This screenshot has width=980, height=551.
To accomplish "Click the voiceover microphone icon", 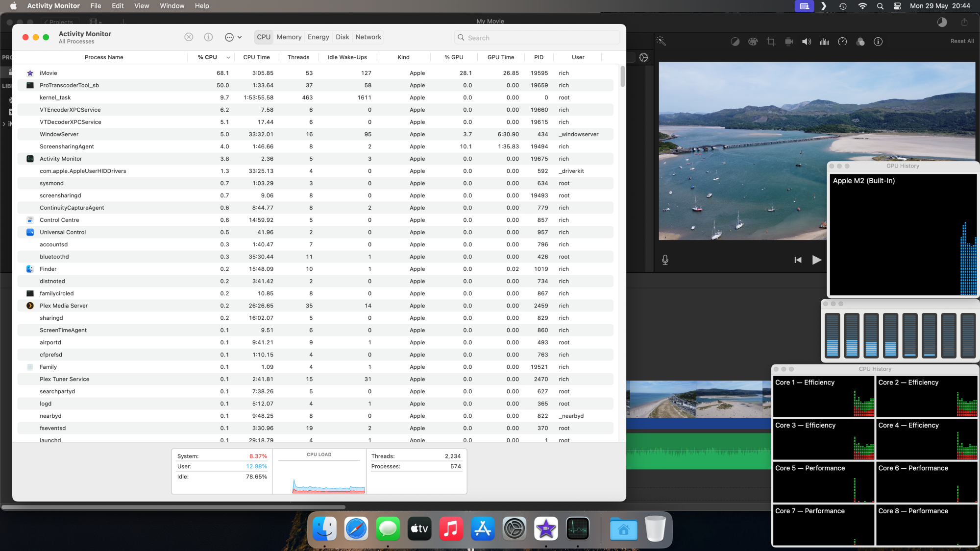I will pyautogui.click(x=665, y=260).
